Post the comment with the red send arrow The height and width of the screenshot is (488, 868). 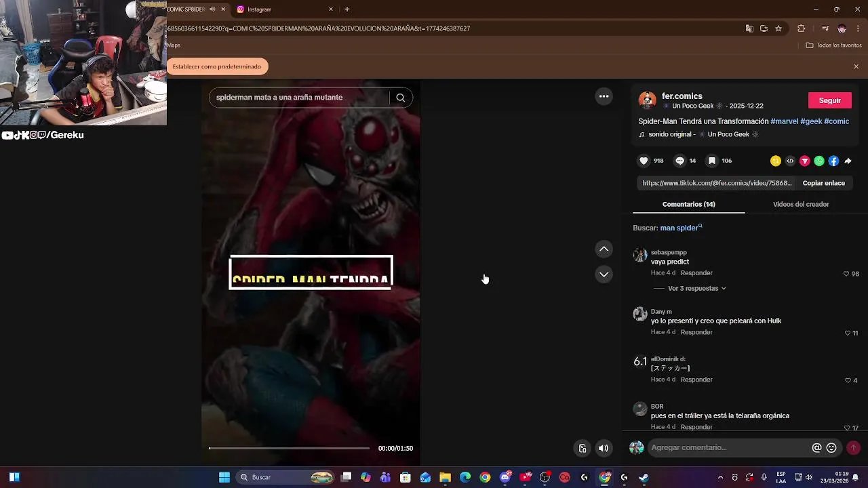(x=853, y=448)
